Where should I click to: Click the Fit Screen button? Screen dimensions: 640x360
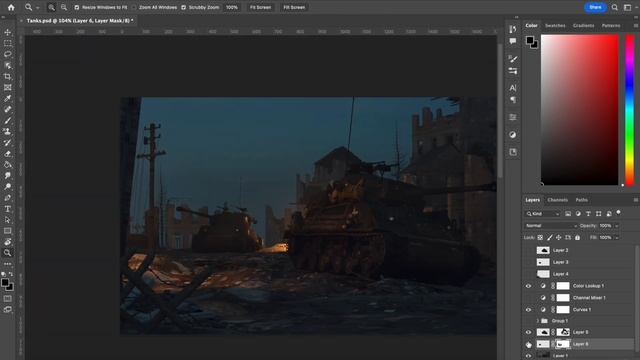(x=260, y=7)
